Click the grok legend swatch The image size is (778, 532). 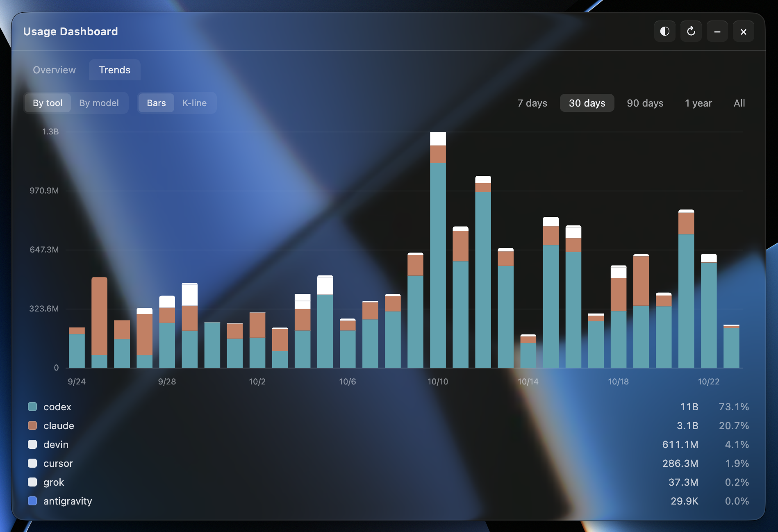(32, 482)
